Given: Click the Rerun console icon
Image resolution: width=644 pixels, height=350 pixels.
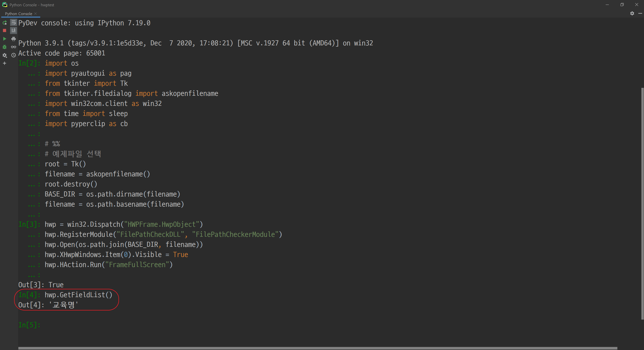Looking at the screenshot, I should [x=5, y=23].
